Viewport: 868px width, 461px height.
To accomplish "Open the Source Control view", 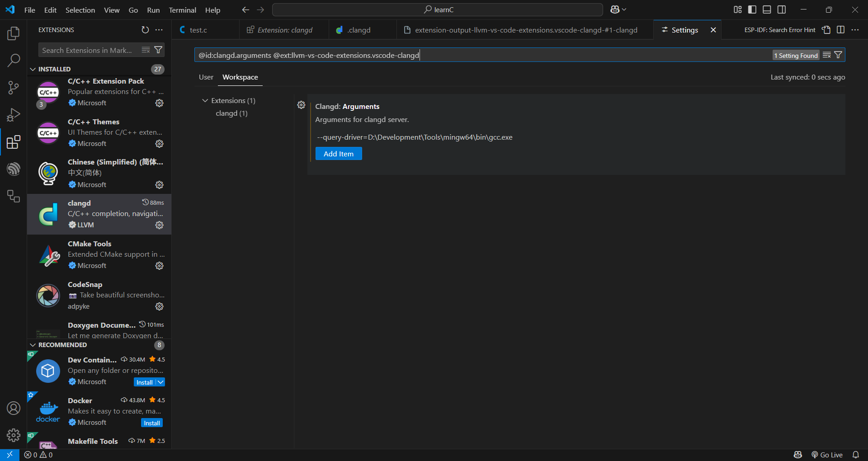I will click(14, 88).
